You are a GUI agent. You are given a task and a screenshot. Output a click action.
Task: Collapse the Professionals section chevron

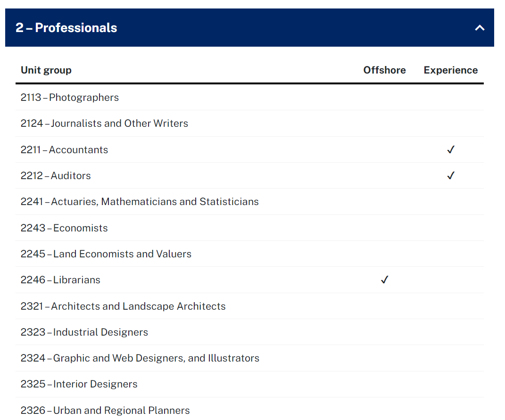click(480, 28)
